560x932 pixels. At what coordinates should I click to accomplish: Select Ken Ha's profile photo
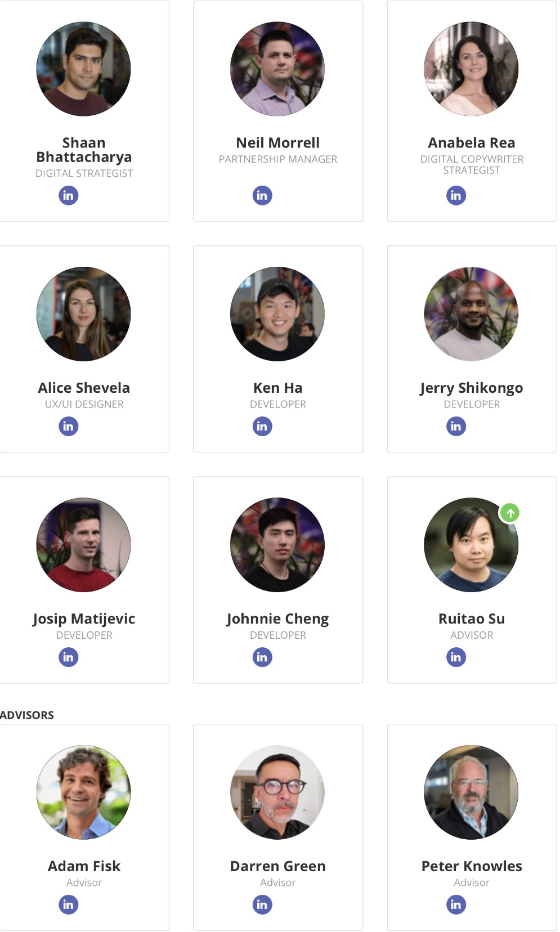tap(277, 314)
